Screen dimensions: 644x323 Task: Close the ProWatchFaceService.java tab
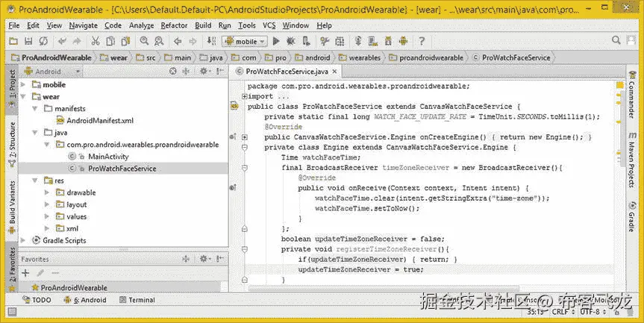coord(335,72)
